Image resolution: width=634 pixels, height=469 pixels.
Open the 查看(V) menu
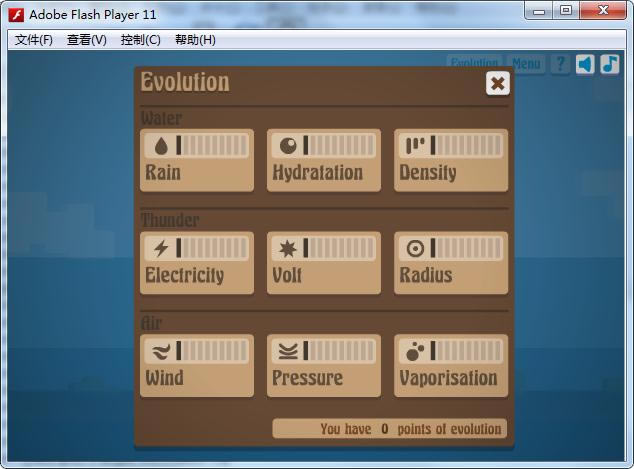click(87, 40)
